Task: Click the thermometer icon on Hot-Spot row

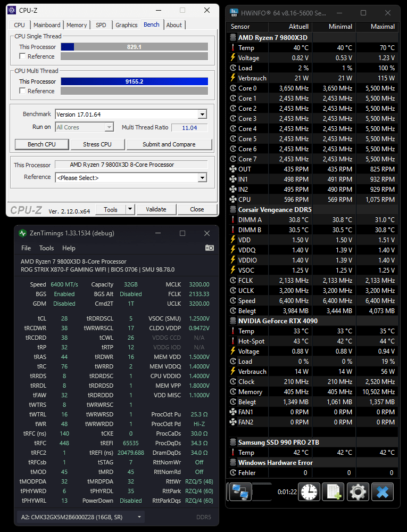Action: (x=233, y=341)
